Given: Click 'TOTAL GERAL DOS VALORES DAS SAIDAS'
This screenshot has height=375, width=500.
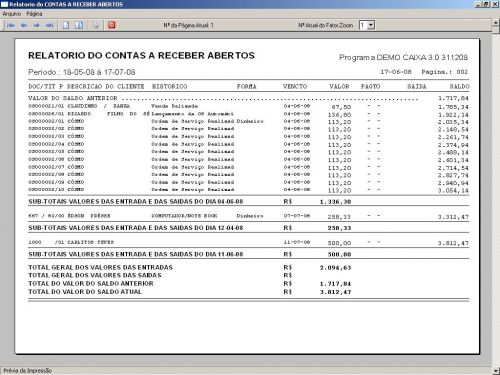Looking at the screenshot, I should [x=95, y=275].
